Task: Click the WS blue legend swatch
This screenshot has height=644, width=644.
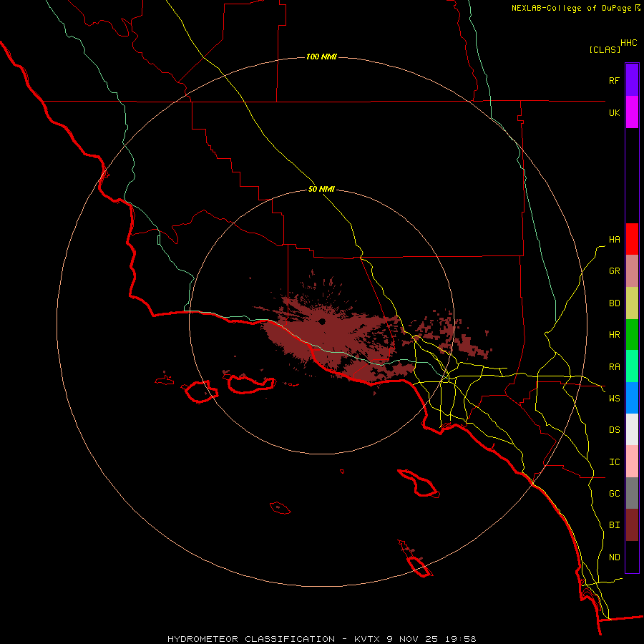Action: coord(632,398)
